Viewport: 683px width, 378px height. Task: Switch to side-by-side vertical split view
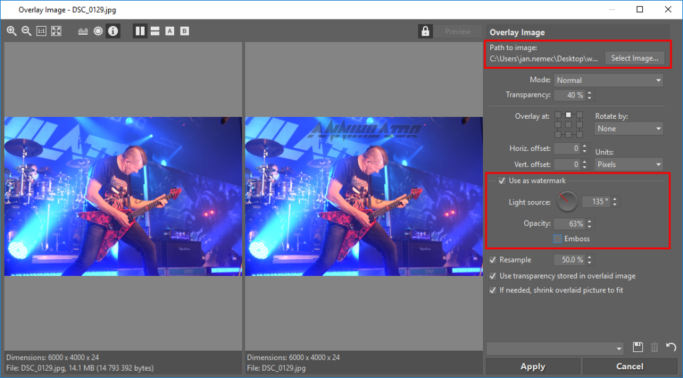(x=140, y=31)
